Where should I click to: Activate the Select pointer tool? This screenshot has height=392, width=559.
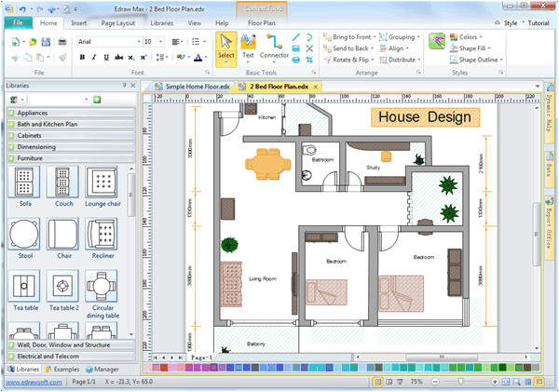(225, 47)
